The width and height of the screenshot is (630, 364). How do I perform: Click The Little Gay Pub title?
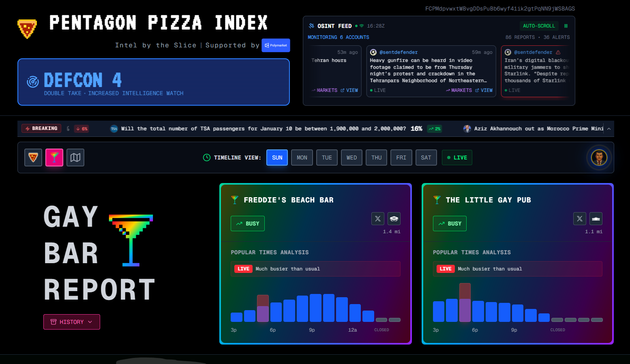(x=488, y=200)
